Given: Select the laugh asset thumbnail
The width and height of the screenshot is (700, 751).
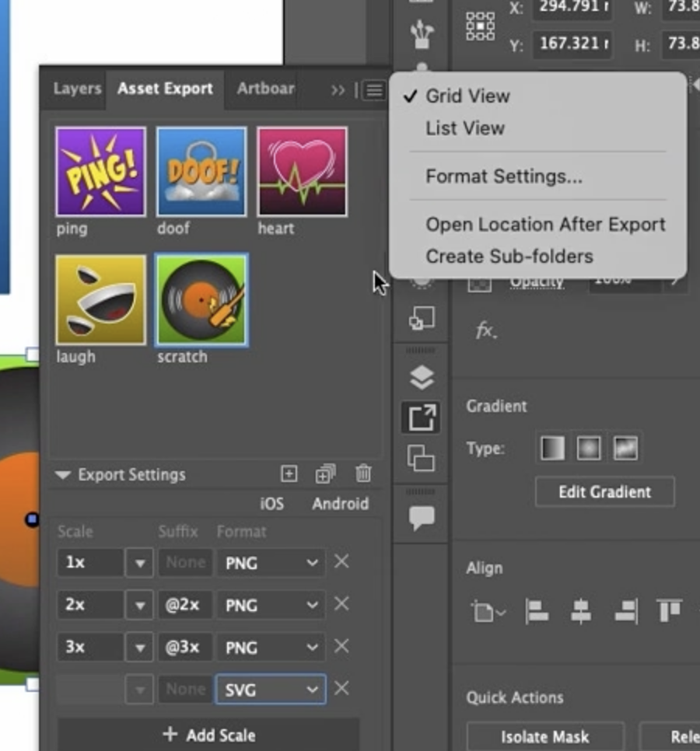Looking at the screenshot, I should click(x=100, y=299).
